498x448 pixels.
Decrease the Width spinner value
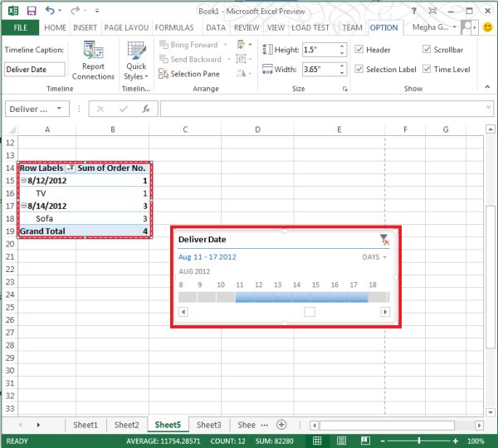[x=342, y=73]
